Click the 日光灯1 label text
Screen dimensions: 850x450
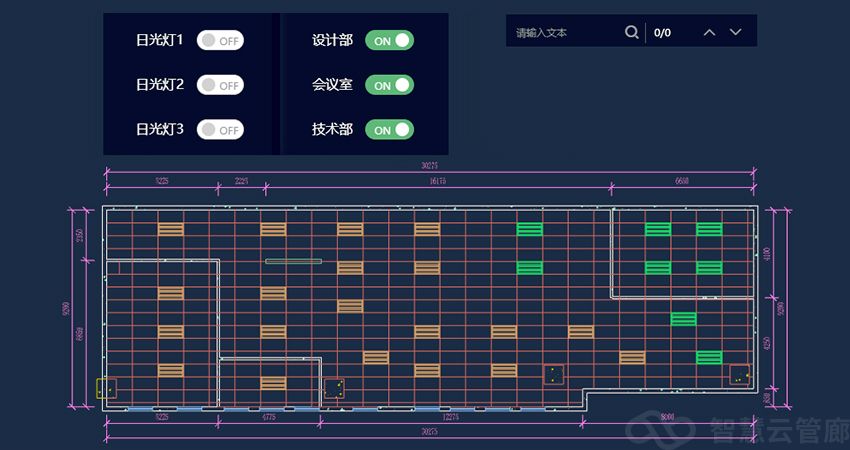[160, 40]
